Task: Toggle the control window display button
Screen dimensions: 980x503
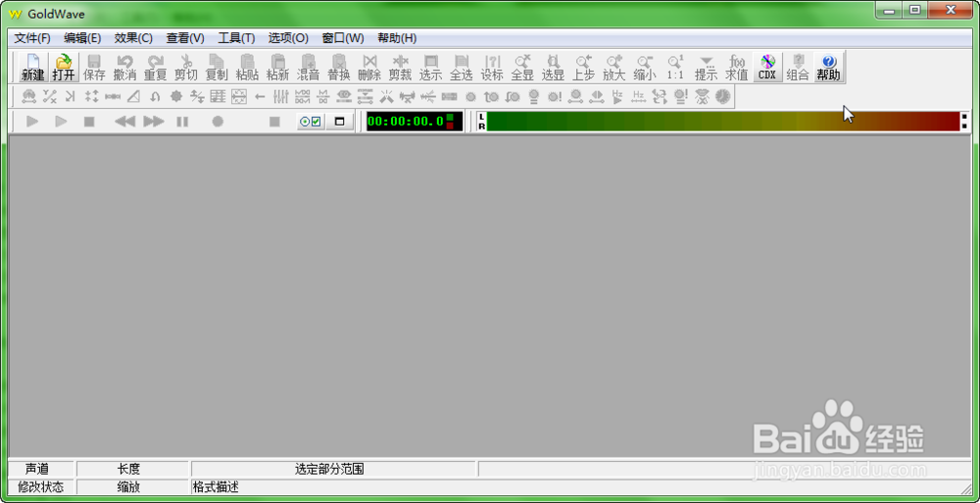Action: [x=340, y=122]
